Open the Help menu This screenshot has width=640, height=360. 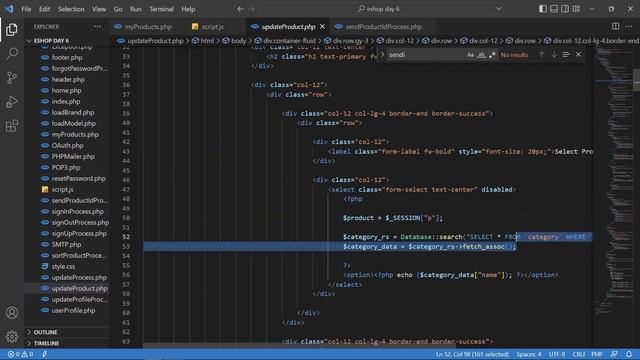click(x=188, y=9)
